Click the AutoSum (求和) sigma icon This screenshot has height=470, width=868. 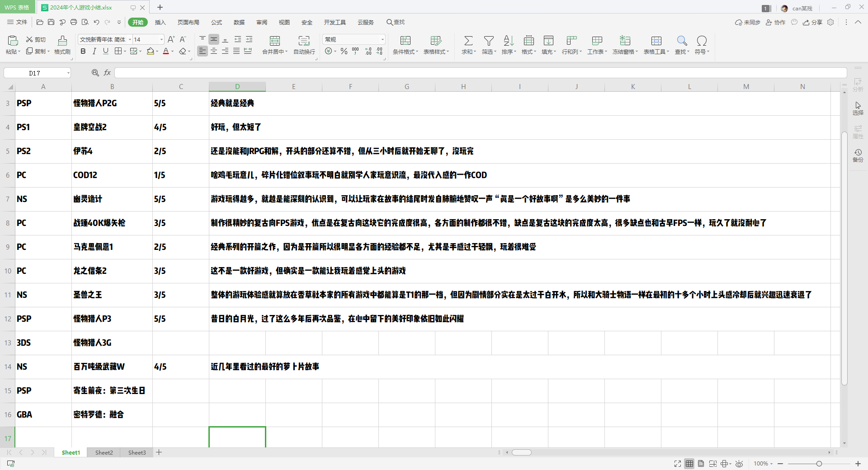coord(468,41)
